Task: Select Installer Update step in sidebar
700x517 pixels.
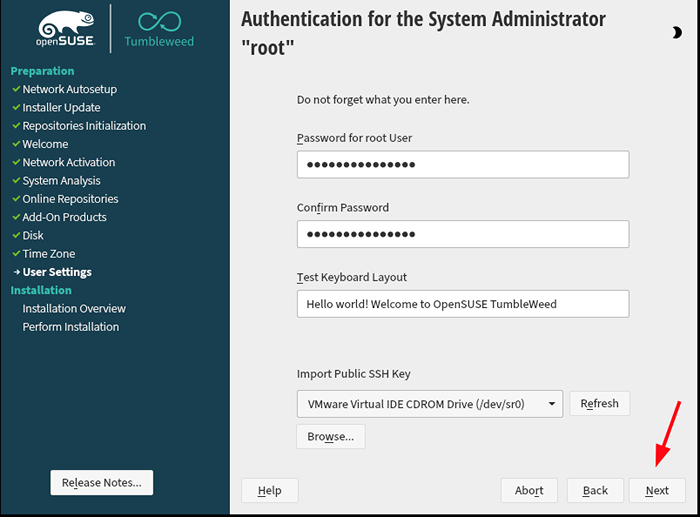Action: click(x=61, y=108)
